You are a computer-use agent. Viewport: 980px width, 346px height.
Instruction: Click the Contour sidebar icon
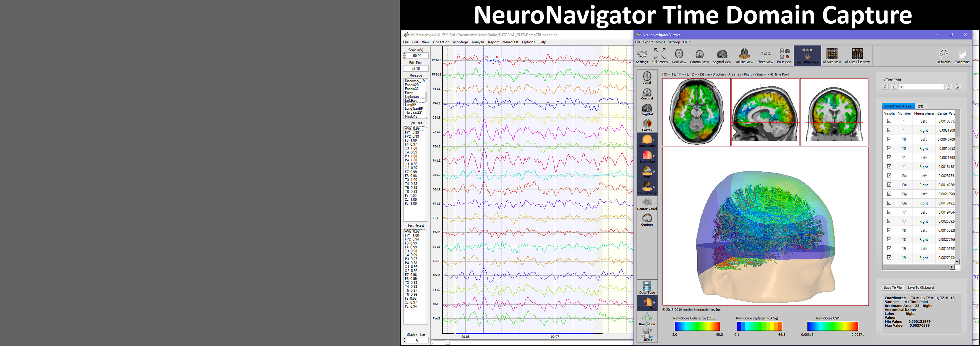647,219
